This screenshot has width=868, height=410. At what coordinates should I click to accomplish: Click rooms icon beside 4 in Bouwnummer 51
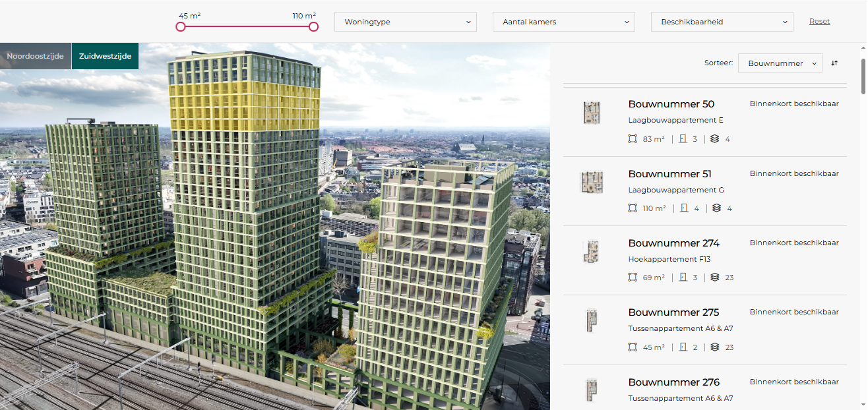pos(685,208)
